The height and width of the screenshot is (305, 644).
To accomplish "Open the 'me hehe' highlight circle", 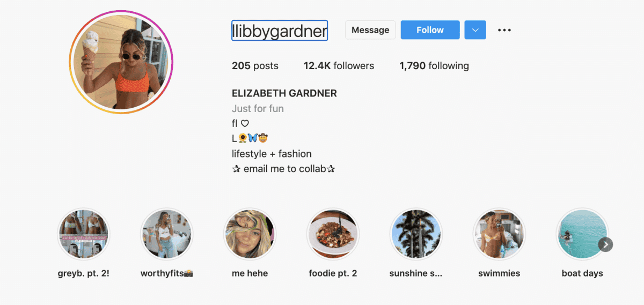I will pyautogui.click(x=250, y=234).
